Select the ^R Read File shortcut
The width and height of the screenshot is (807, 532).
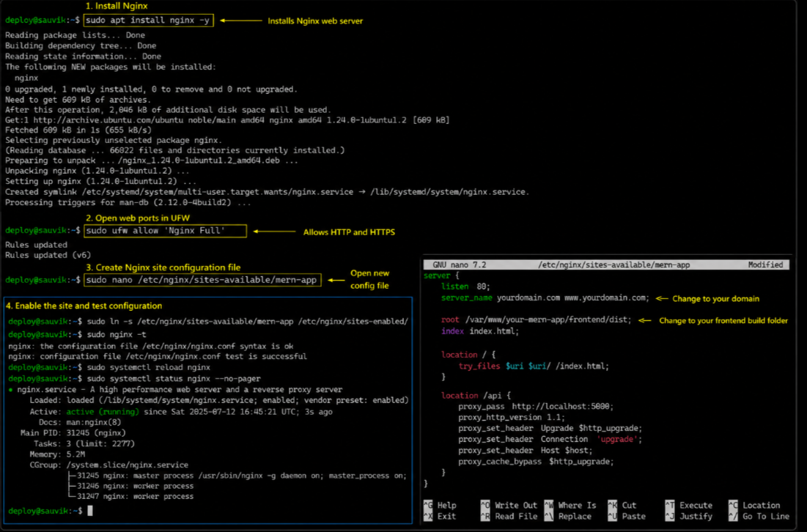[x=509, y=516]
